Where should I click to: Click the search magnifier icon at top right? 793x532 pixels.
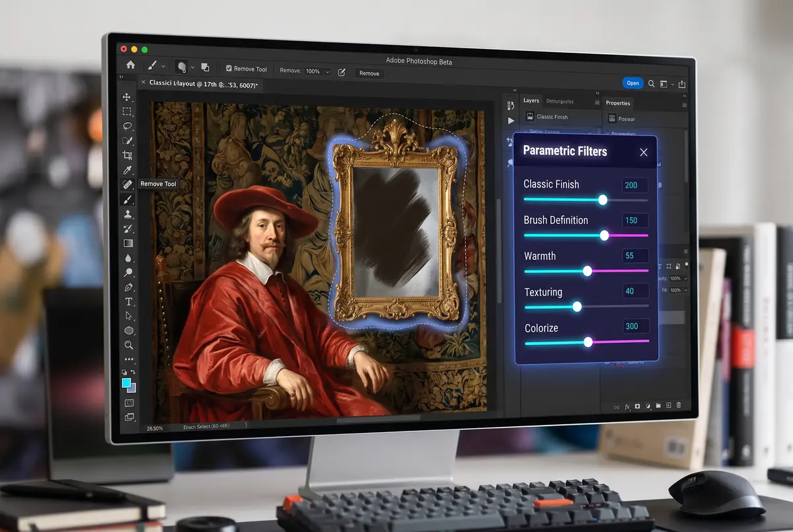point(652,84)
